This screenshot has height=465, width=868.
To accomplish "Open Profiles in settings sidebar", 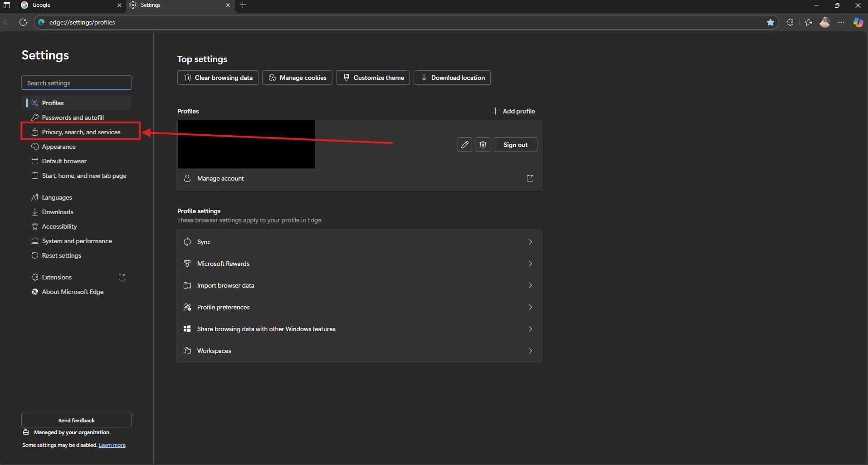I will [76, 103].
